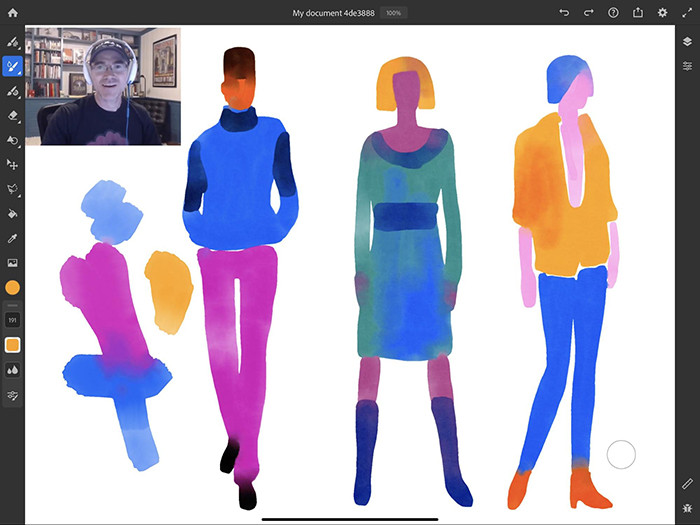Activate the Paint Bucket fill tool

click(x=13, y=213)
